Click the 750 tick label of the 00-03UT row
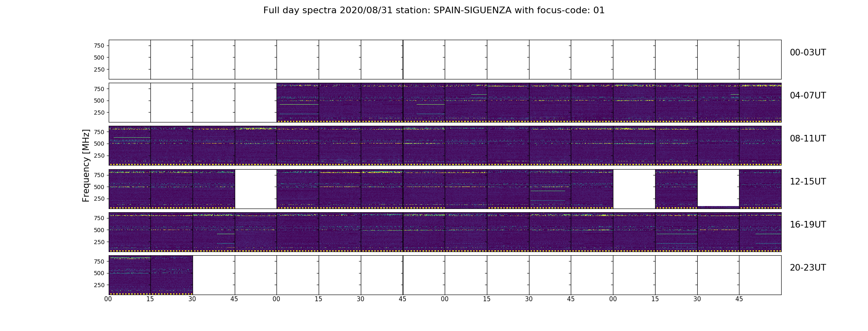The image size is (868, 331). (x=99, y=46)
